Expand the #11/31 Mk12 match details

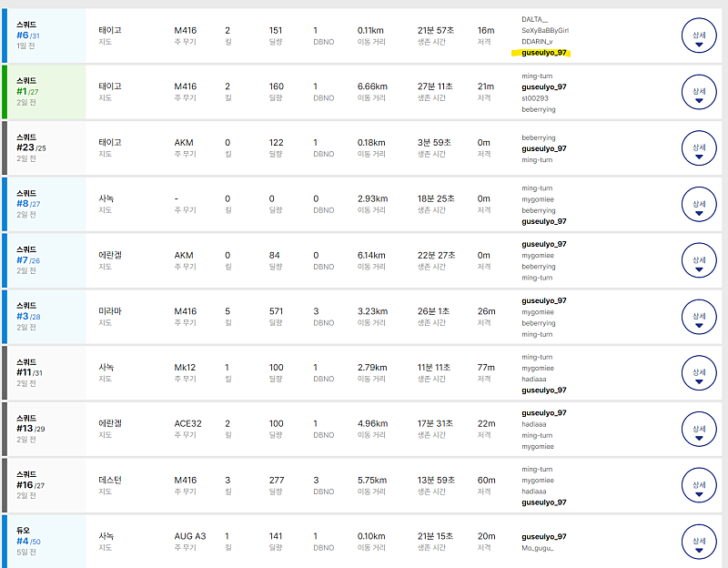pos(699,373)
